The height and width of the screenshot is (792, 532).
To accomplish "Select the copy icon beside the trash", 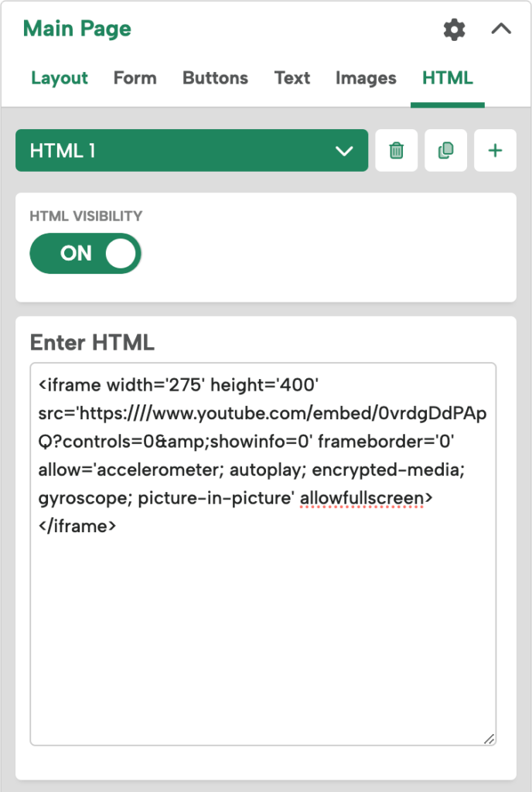I will click(445, 150).
